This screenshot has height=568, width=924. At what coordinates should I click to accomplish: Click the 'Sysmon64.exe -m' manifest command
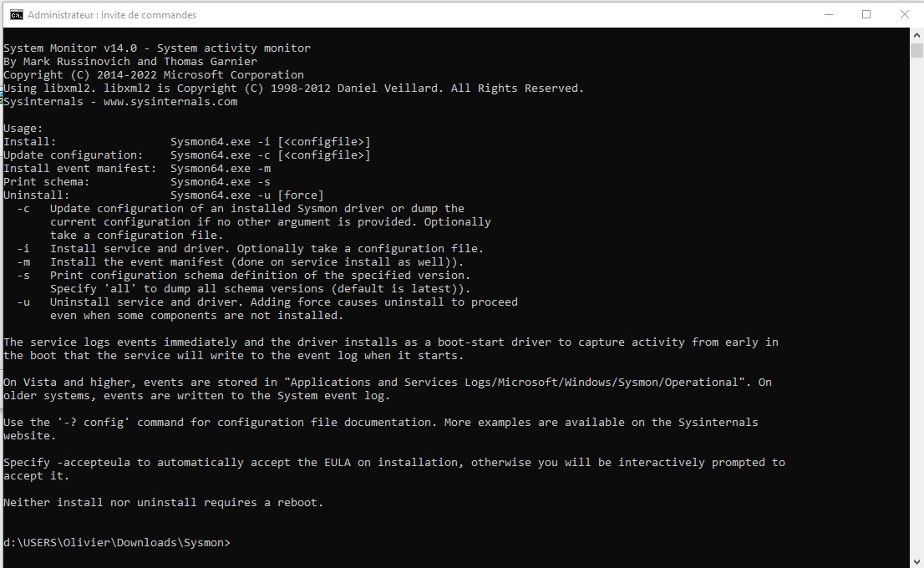220,169
